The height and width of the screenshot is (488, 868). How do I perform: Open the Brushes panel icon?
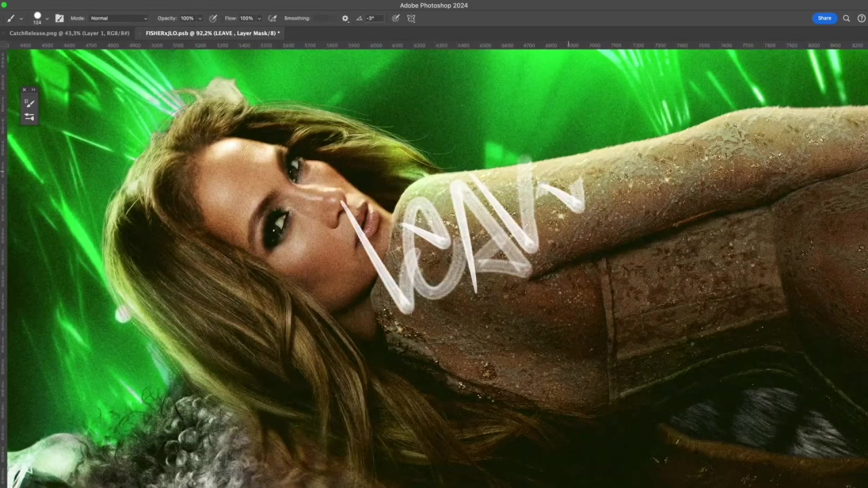tap(29, 103)
